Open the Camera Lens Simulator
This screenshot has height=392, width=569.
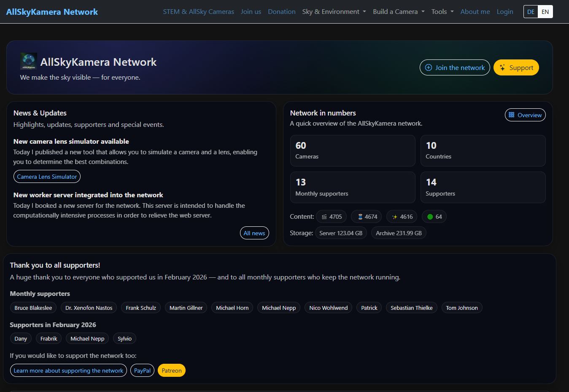pyautogui.click(x=46, y=176)
